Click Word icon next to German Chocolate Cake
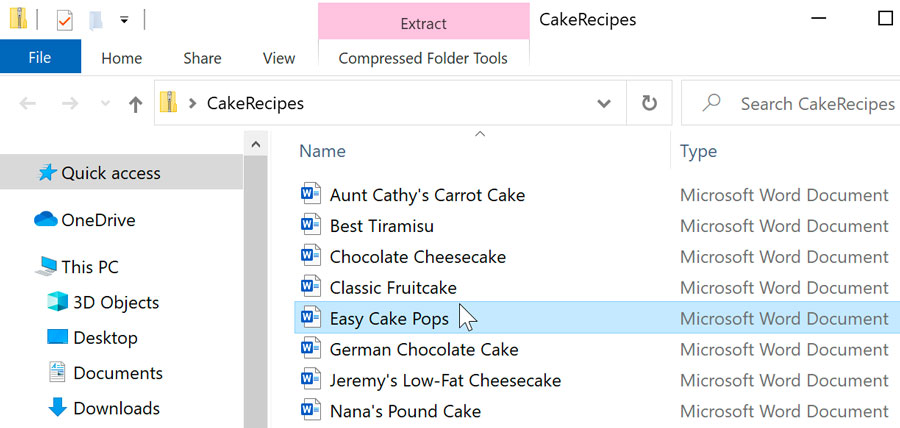Screen dimensions: 900x428 tap(311, 348)
